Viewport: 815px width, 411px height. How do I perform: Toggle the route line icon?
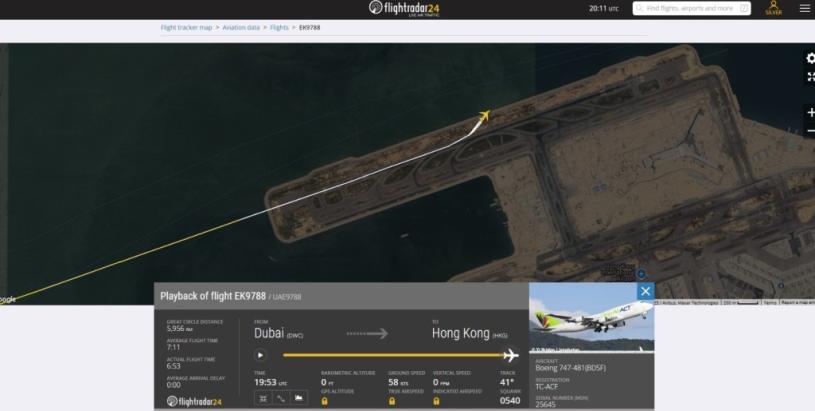click(x=281, y=397)
